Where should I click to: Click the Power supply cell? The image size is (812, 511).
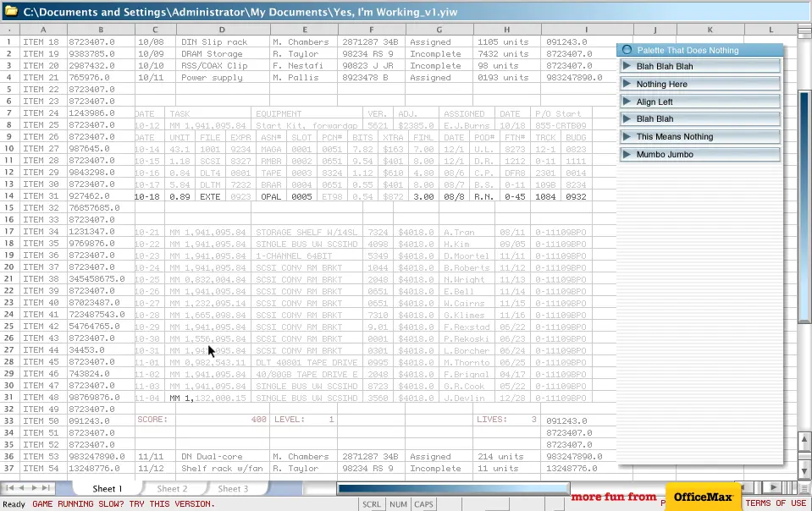point(223,78)
